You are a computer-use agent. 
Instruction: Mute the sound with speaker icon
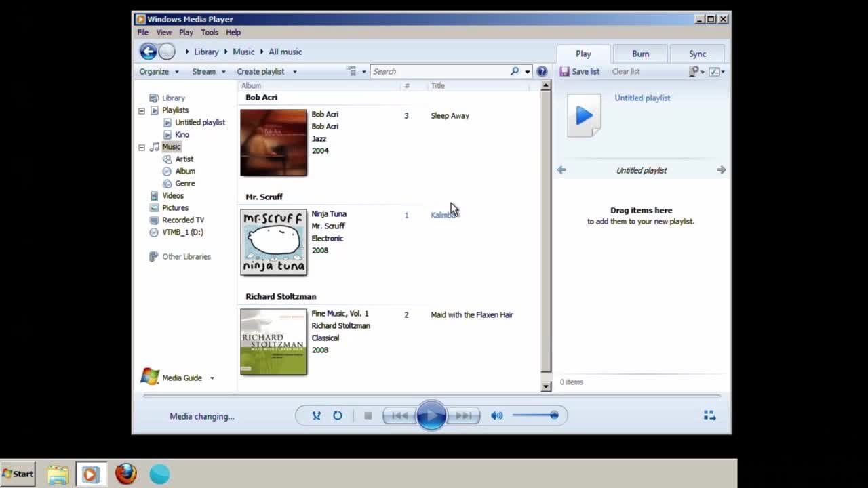[497, 415]
